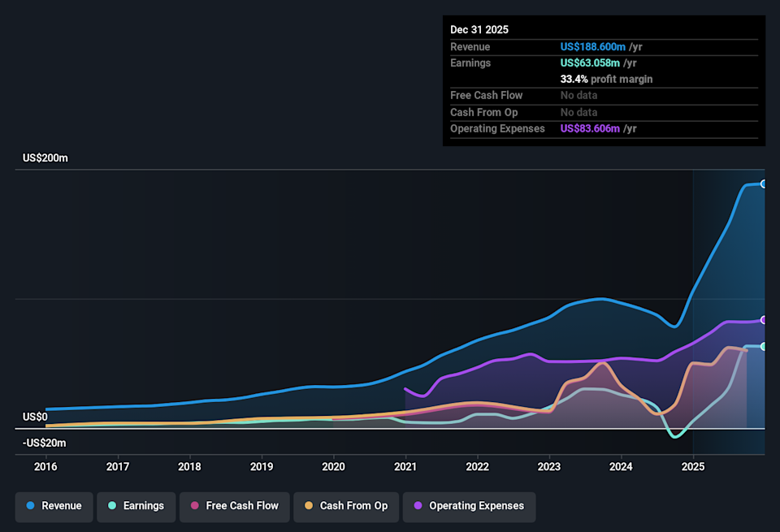Viewport: 780px width, 532px height.
Task: Select the teal Earnings endpoint marker
Action: 762,348
